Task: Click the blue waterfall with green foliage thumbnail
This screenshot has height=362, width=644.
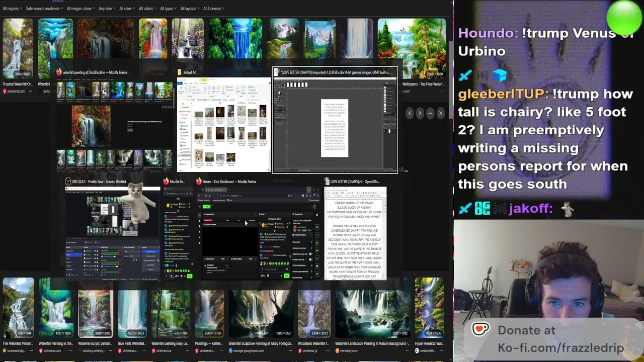Action: click(235, 49)
